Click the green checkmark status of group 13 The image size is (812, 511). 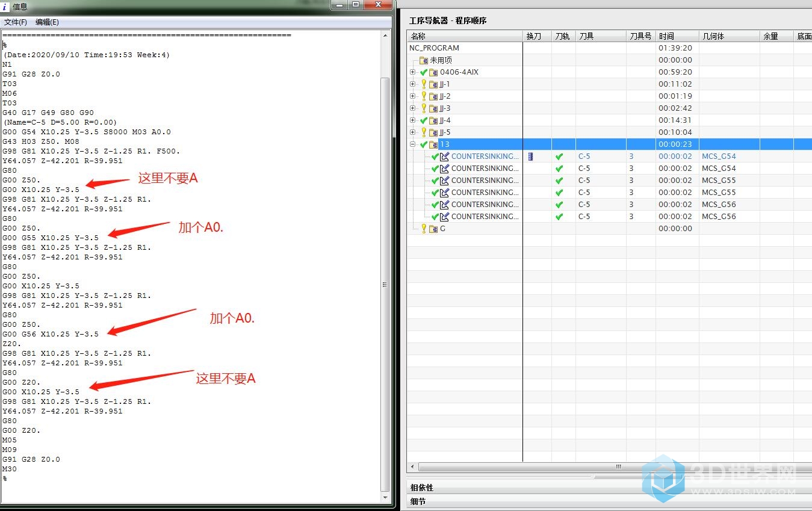pos(424,144)
